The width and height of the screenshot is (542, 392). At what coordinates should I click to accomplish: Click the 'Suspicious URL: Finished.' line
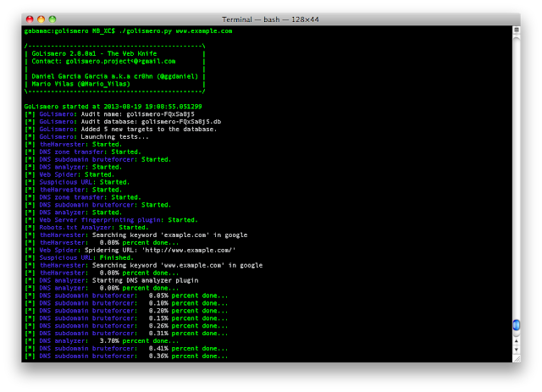coord(79,258)
